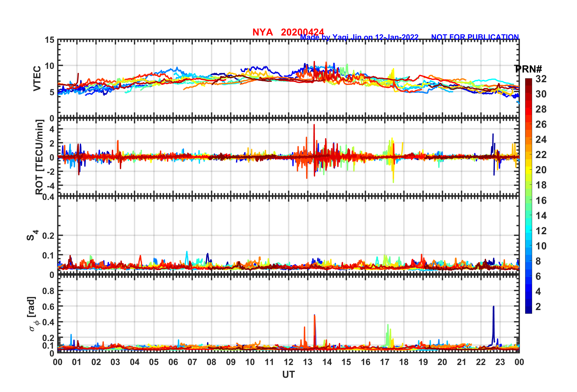Image resolution: width=577 pixels, height=392 pixels.
Task: Click VTEC axis tick label 15
Action: pyautogui.click(x=49, y=40)
